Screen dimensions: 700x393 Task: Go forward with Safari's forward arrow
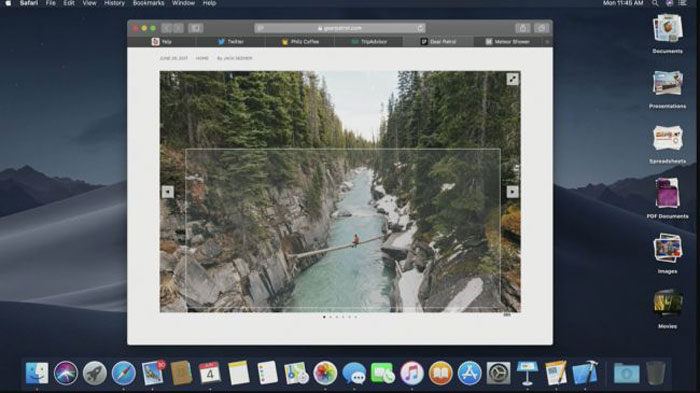tap(178, 28)
